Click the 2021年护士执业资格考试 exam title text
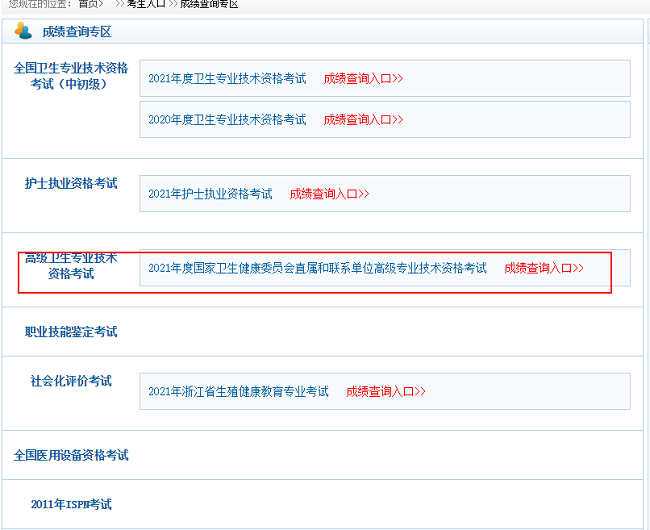This screenshot has height=530, width=650. point(210,194)
